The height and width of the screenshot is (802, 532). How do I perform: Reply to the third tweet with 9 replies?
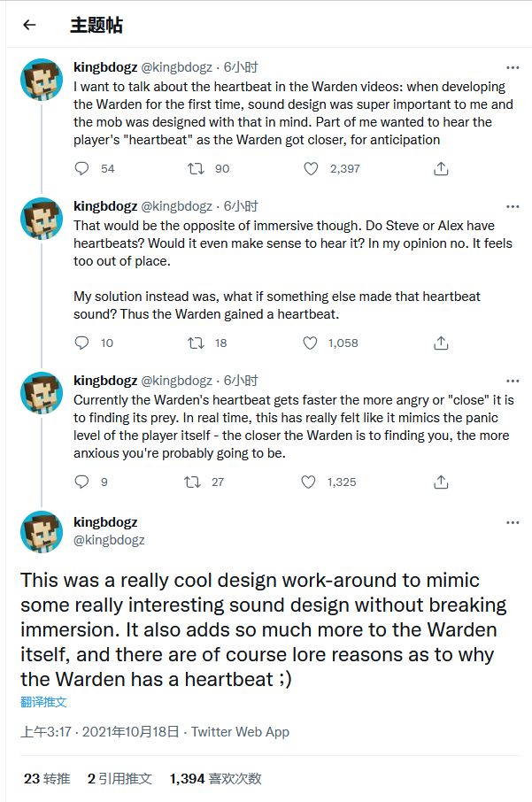(x=82, y=482)
